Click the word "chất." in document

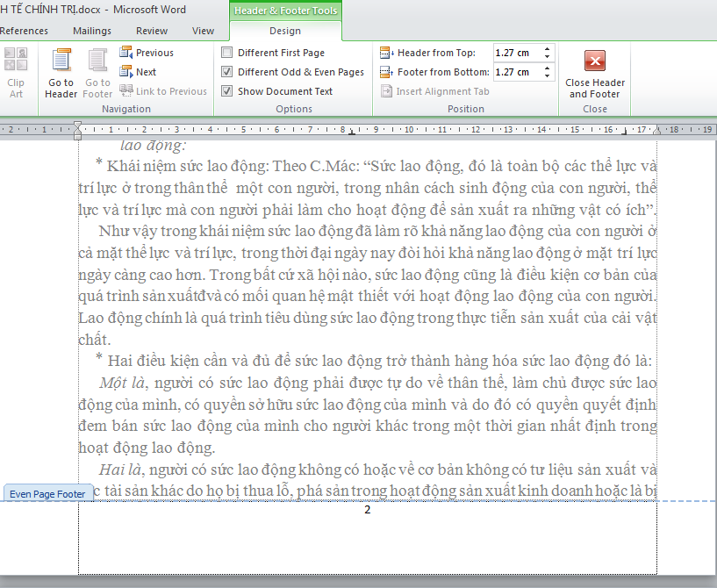(x=95, y=340)
